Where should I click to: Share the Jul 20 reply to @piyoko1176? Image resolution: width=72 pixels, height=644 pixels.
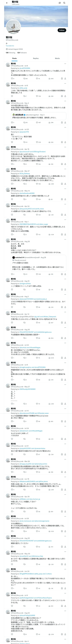coord(65,142)
